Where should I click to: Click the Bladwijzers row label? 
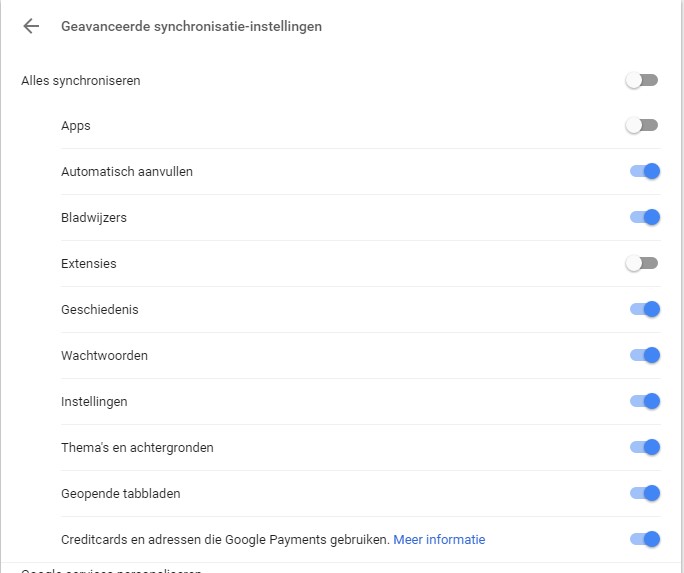[94, 218]
